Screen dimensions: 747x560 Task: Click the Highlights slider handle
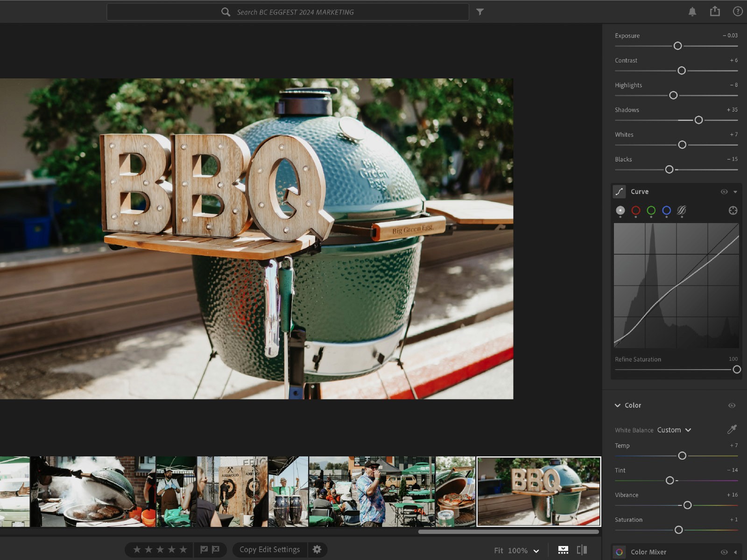tap(673, 95)
